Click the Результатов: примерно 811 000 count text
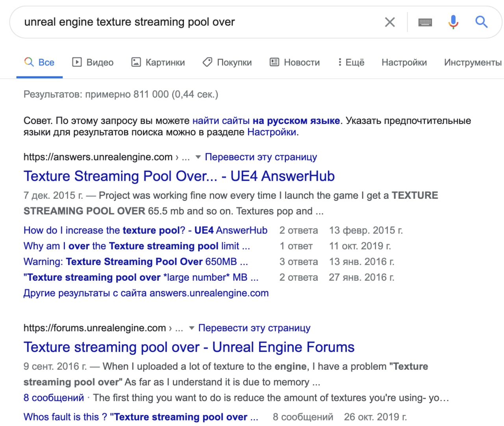Screen dimensions: 504x426 pyautogui.click(x=121, y=94)
